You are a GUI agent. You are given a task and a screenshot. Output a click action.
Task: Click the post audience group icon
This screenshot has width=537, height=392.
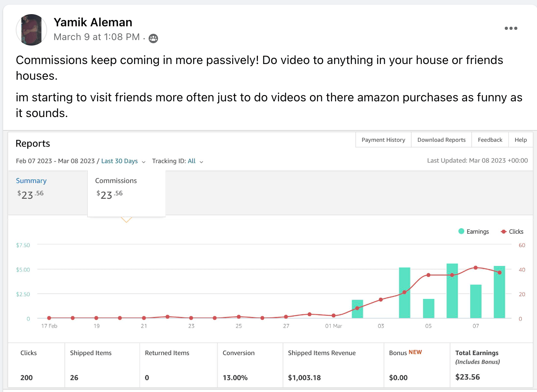[x=153, y=38]
